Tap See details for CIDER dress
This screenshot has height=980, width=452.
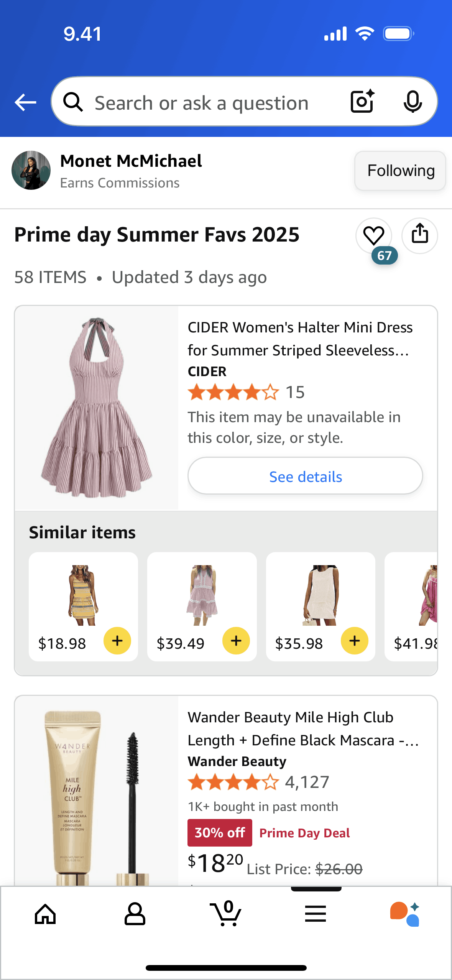(x=305, y=476)
